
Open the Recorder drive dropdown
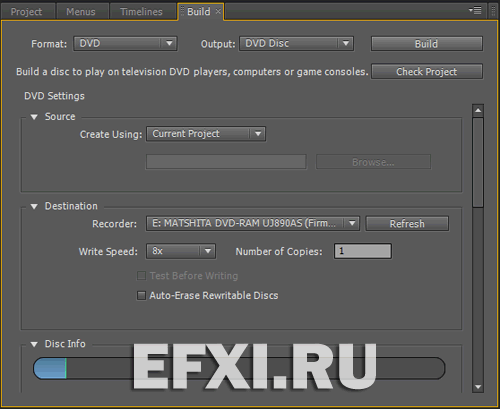point(253,223)
